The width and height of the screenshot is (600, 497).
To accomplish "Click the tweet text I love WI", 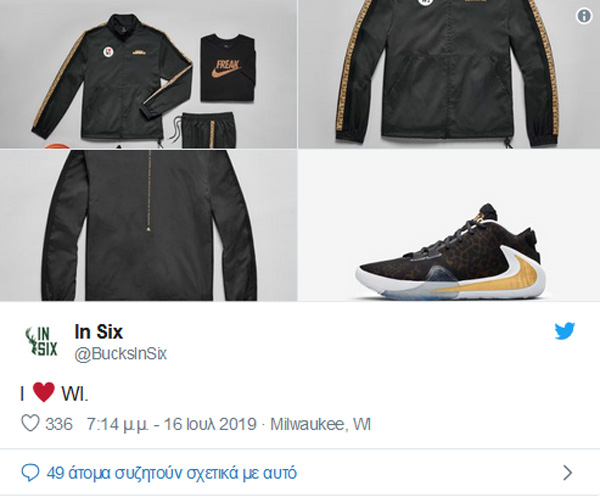I will pyautogui.click(x=54, y=393).
